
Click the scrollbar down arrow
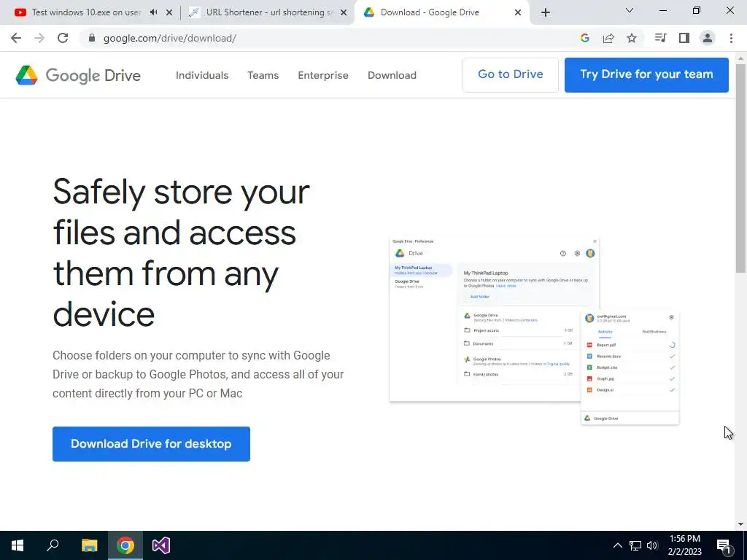(740, 524)
